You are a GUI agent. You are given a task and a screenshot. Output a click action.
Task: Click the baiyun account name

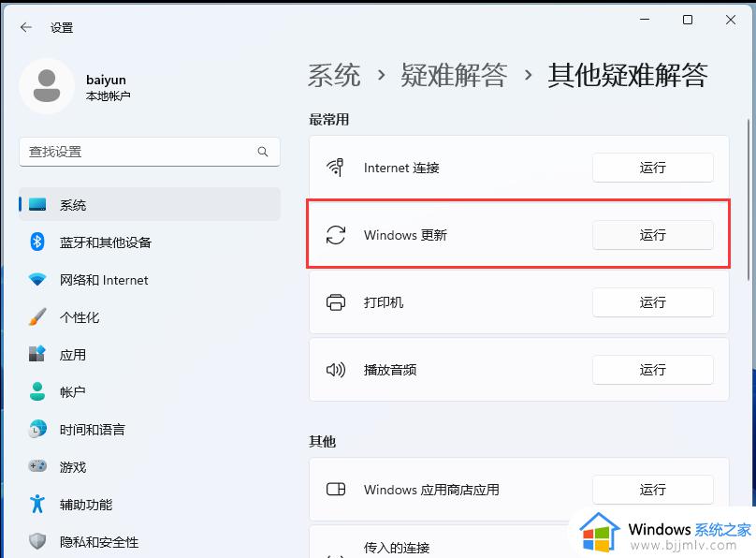click(106, 80)
